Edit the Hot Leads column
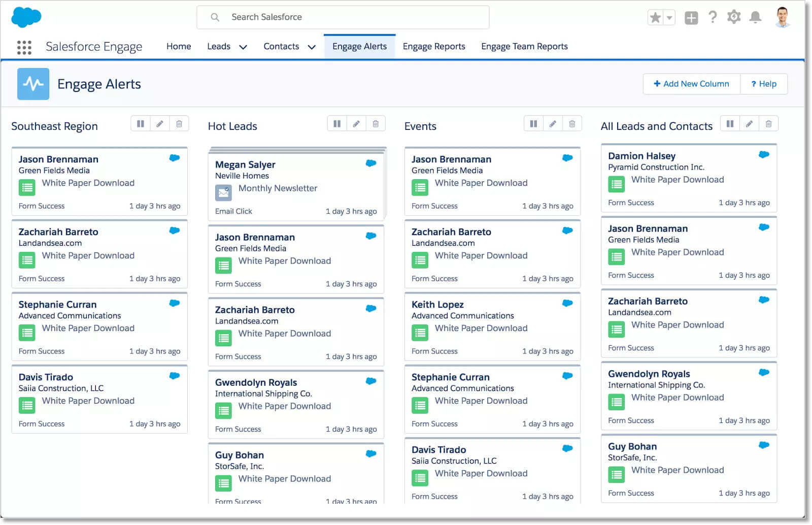 [356, 124]
